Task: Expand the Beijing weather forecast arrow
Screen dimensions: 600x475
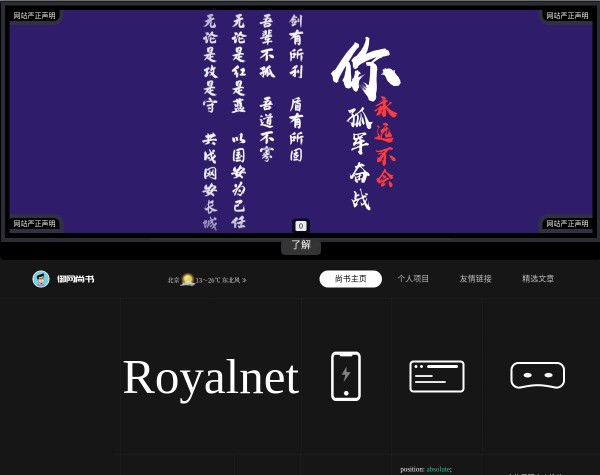Action: click(244, 280)
